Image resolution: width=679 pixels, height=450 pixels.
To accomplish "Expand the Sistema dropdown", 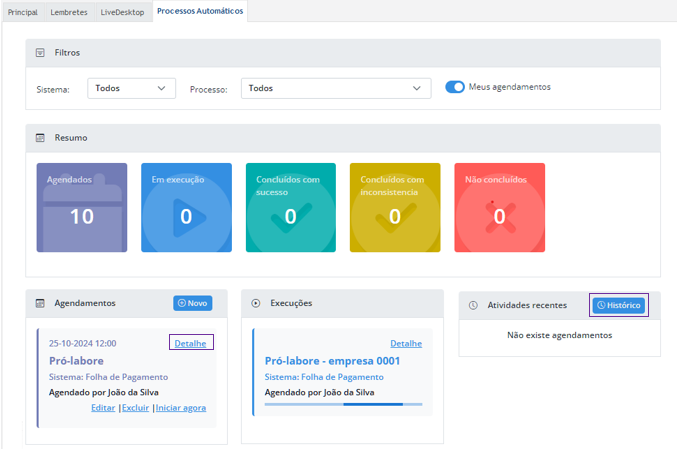I will (132, 88).
